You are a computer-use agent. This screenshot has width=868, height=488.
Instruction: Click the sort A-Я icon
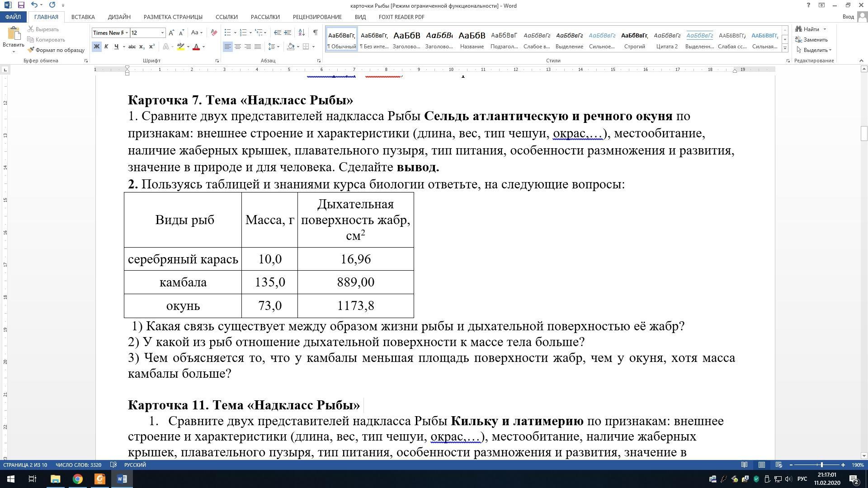(x=302, y=33)
